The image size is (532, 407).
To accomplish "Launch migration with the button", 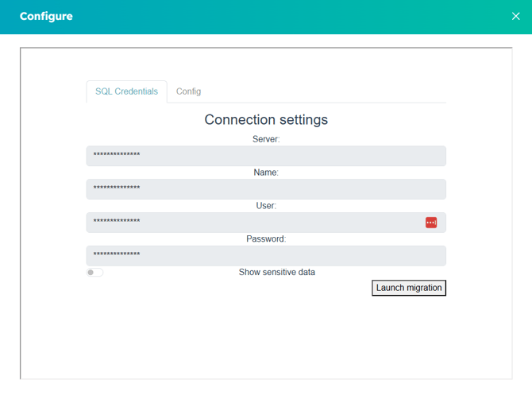I will (x=409, y=288).
